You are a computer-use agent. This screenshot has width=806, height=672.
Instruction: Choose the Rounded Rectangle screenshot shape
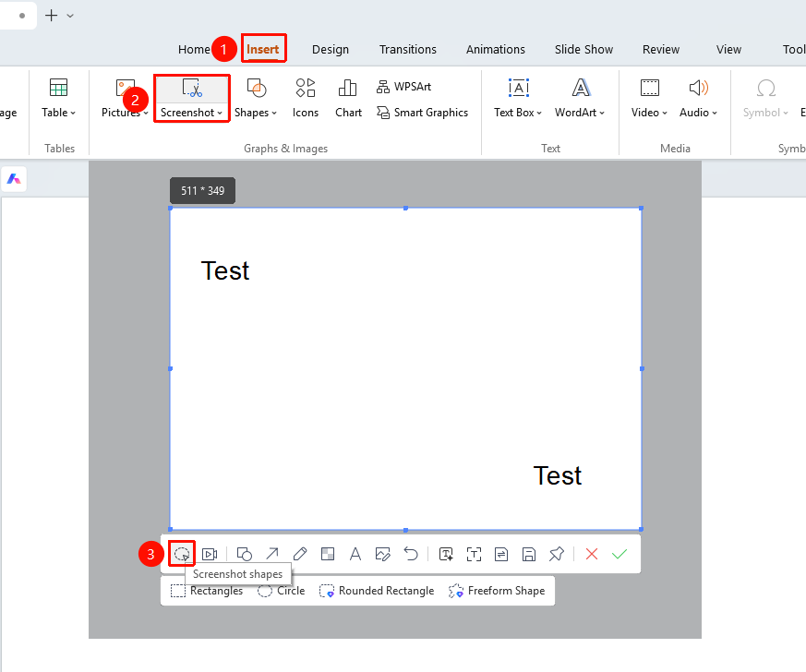[x=377, y=591]
